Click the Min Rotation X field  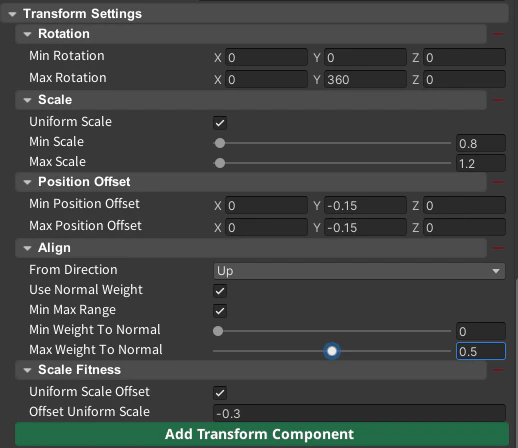[x=266, y=57]
